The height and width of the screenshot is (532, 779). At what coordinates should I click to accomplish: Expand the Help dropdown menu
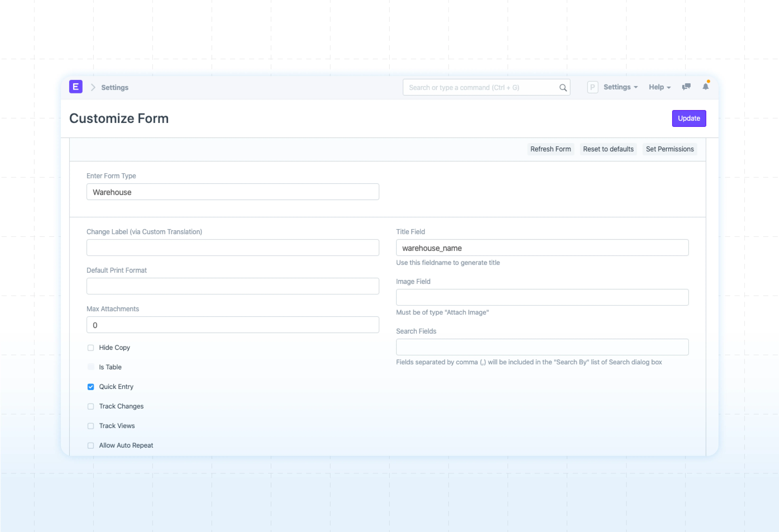tap(659, 87)
